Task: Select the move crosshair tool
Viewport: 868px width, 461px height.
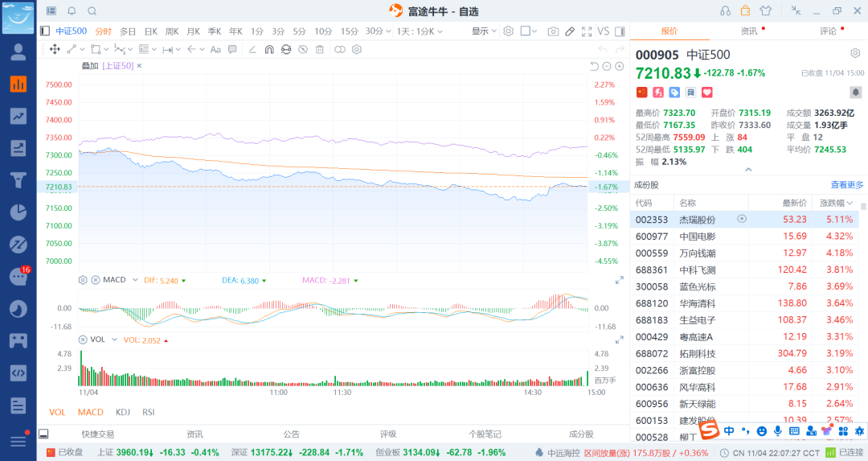Action: [x=55, y=49]
